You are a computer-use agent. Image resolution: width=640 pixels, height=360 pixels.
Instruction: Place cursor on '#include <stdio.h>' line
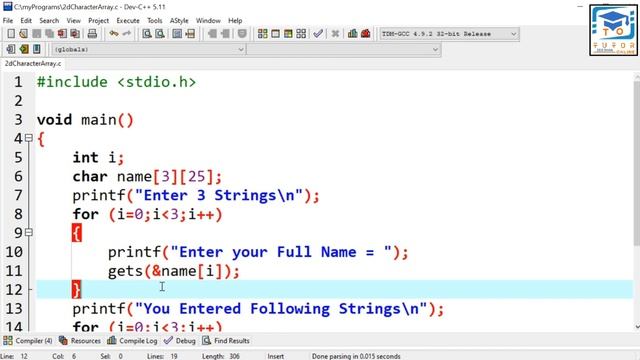click(x=116, y=82)
